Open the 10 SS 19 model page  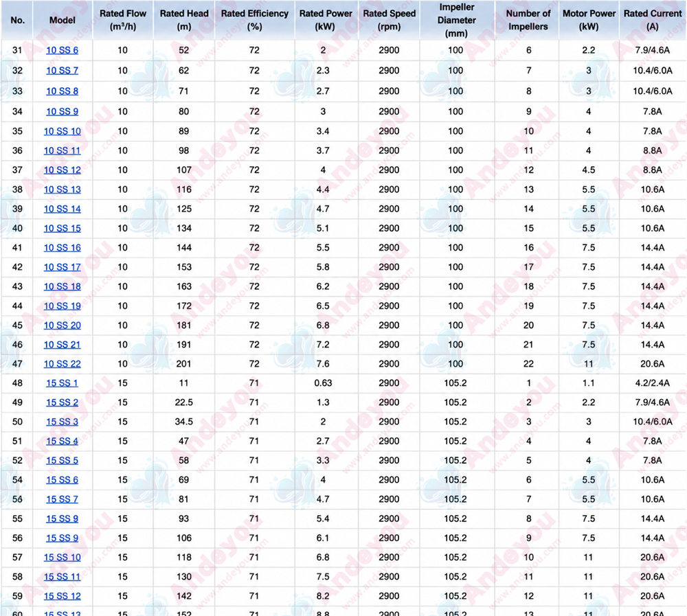click(x=63, y=306)
